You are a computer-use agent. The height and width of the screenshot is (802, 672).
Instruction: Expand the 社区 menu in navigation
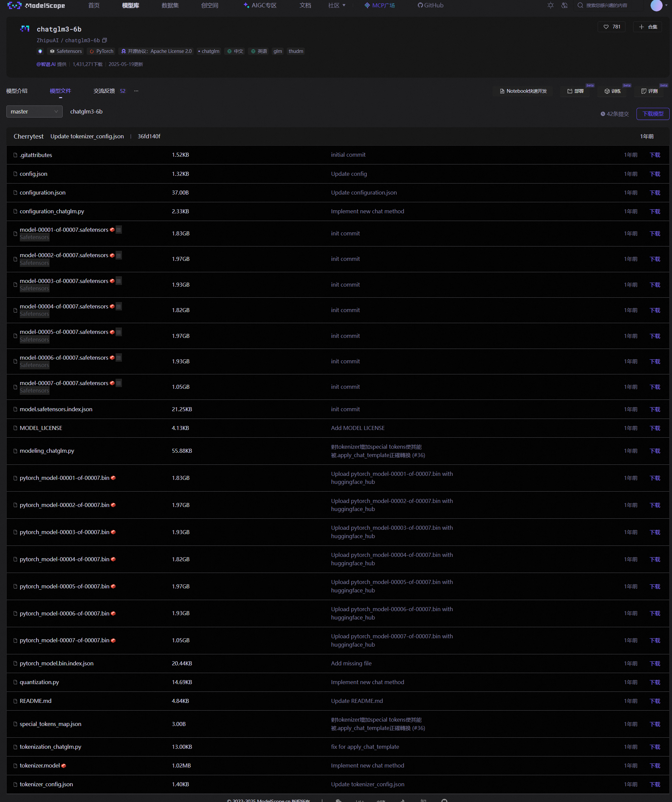tap(337, 5)
